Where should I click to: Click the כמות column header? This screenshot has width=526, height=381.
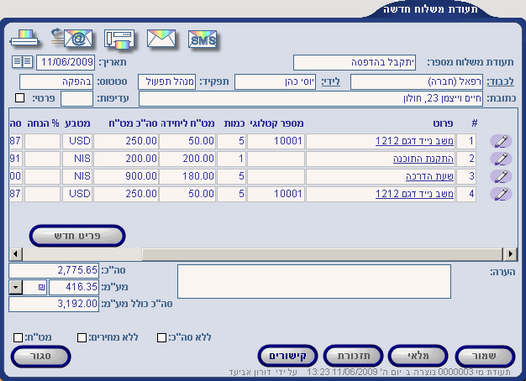click(x=234, y=123)
